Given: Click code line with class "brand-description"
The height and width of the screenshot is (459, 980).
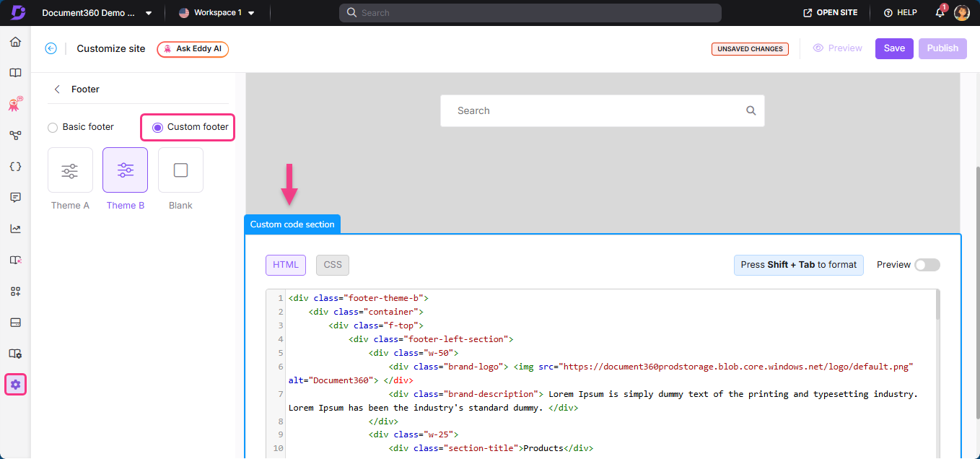Looking at the screenshot, I should [x=603, y=401].
